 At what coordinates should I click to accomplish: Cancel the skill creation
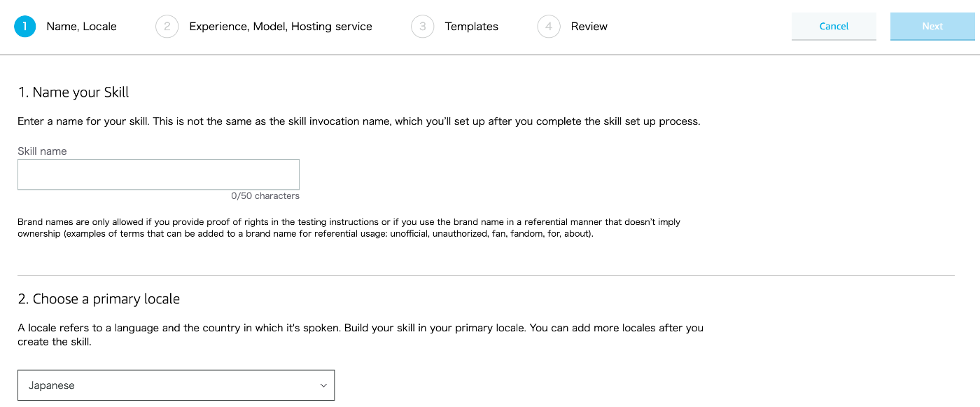(x=834, y=27)
